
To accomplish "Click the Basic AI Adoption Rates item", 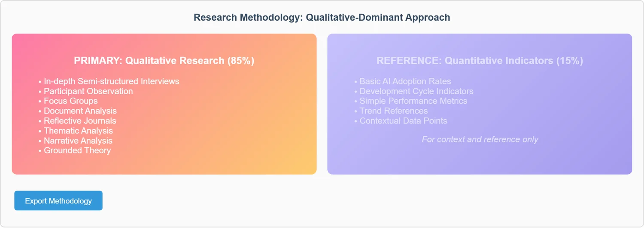I will [405, 81].
